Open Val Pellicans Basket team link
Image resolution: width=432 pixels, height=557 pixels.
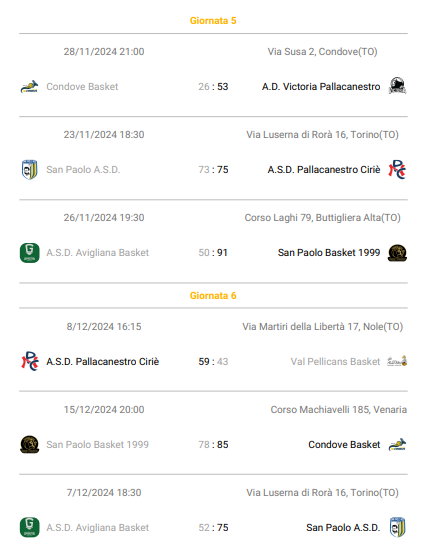click(x=335, y=362)
